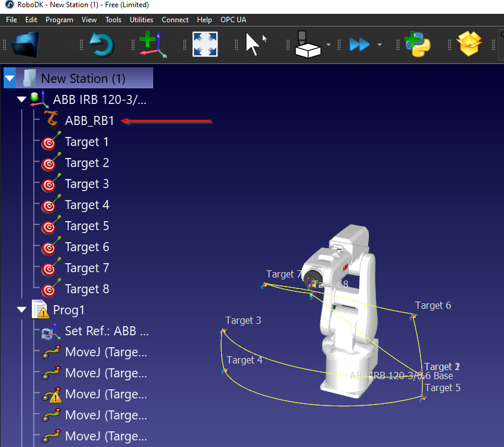Click the Fit All view icon

(x=205, y=44)
